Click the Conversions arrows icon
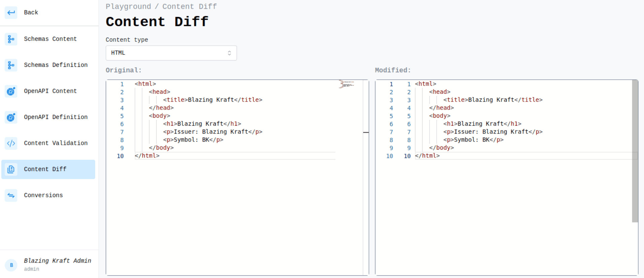The width and height of the screenshot is (644, 278). click(11, 195)
